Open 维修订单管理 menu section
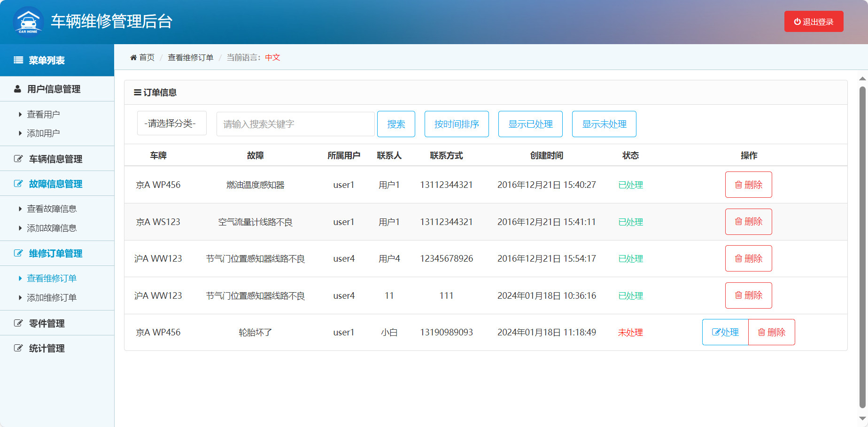The width and height of the screenshot is (868, 427). (x=57, y=253)
